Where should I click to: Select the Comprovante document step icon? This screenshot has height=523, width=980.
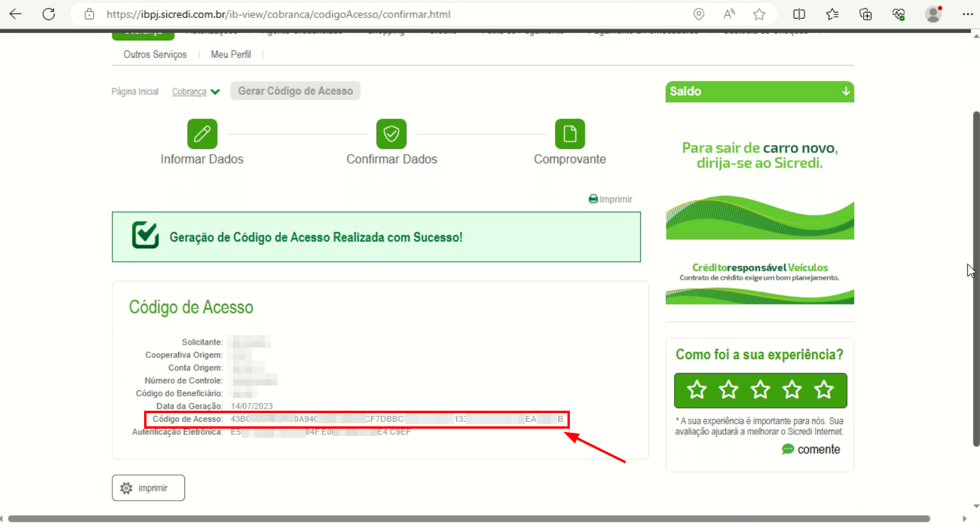pyautogui.click(x=570, y=133)
